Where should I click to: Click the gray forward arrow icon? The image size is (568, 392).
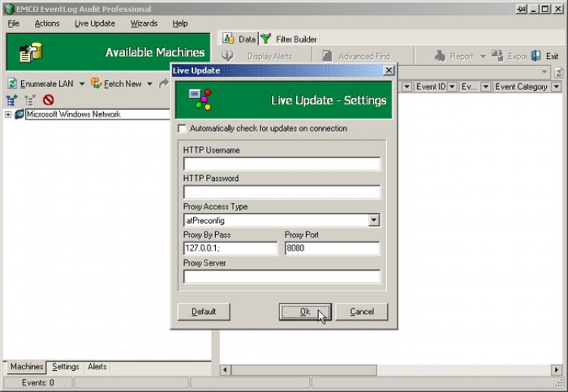[164, 83]
